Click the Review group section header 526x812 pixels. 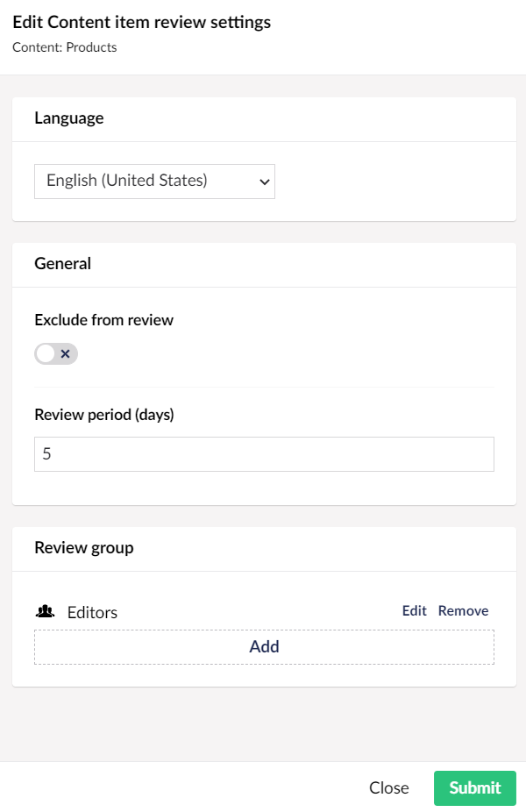pos(84,548)
